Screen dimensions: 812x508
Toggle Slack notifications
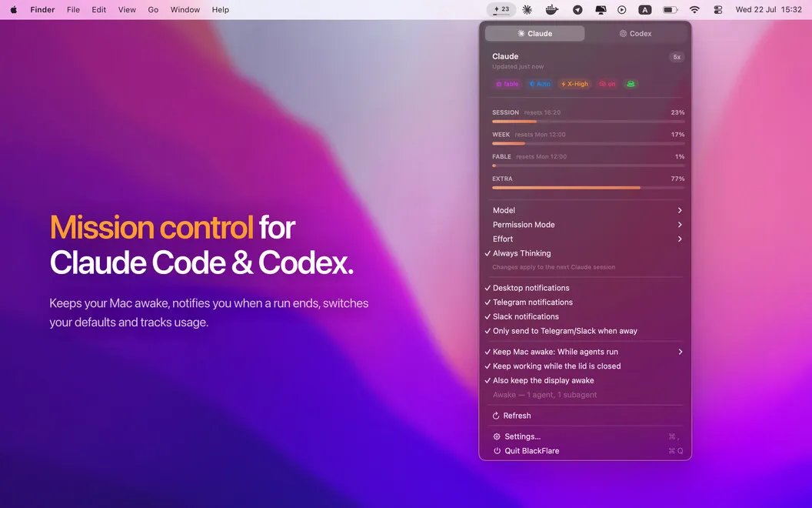pos(585,316)
